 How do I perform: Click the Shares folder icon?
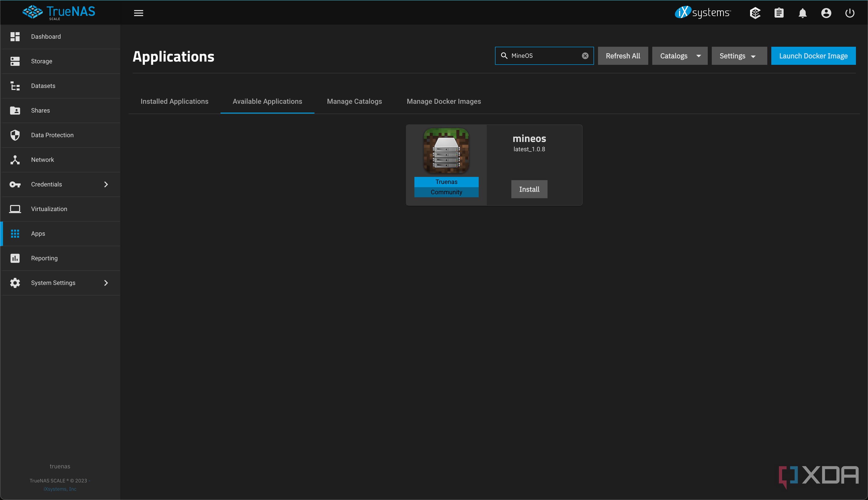point(15,111)
